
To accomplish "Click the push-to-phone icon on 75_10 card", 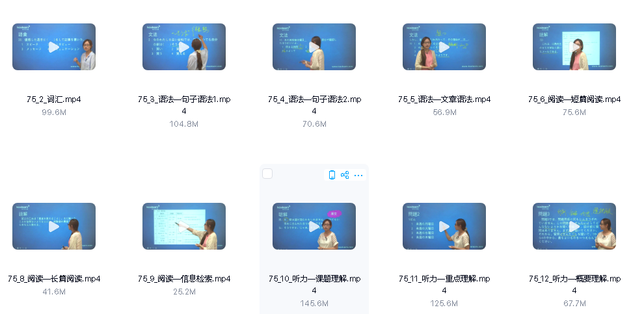I will 332,176.
